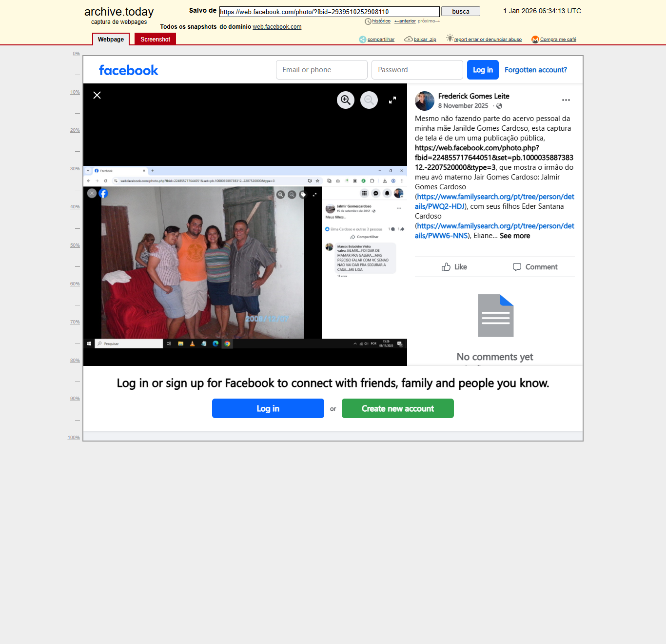This screenshot has height=644, width=666.
Task: Comment on the post
Action: 535,267
